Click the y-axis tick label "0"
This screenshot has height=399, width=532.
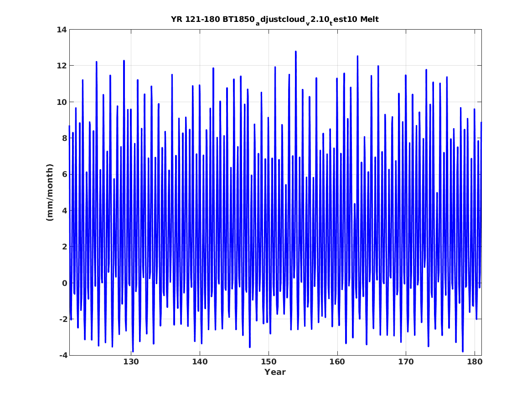coord(64,283)
